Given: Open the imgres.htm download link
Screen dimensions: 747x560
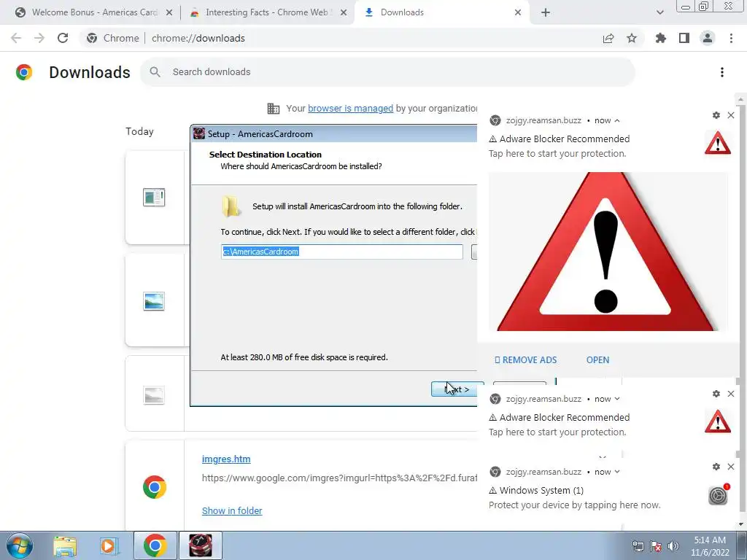Looking at the screenshot, I should pos(226,459).
